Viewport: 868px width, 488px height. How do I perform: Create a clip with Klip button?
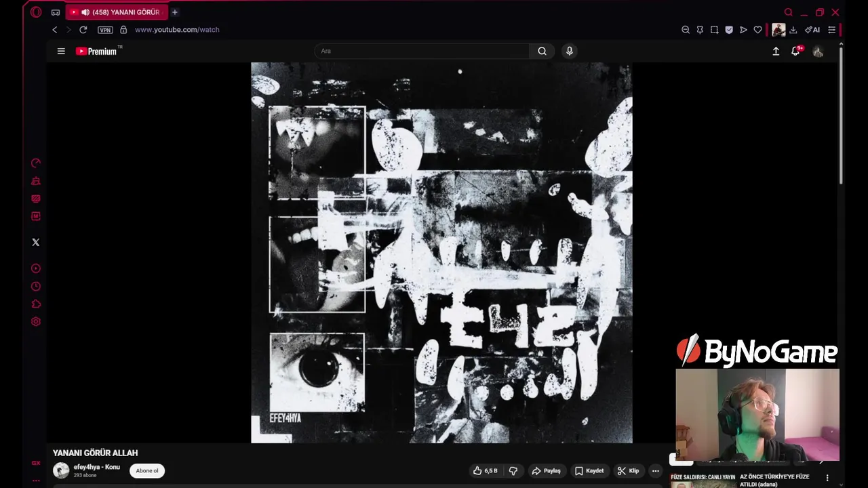tap(629, 471)
